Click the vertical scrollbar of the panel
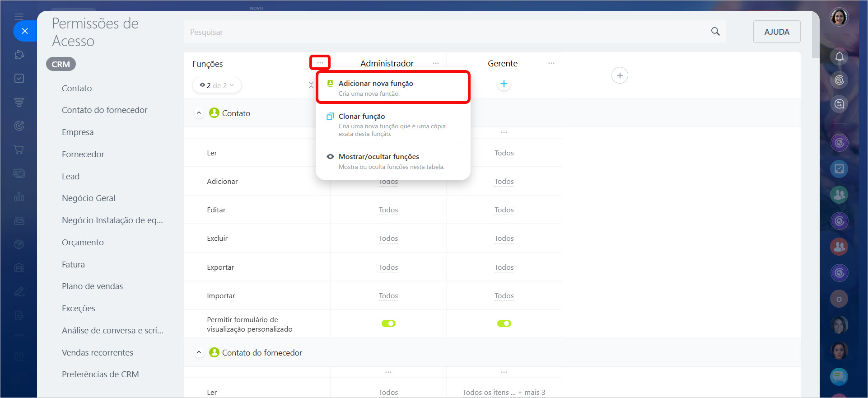The image size is (868, 398). click(x=816, y=35)
